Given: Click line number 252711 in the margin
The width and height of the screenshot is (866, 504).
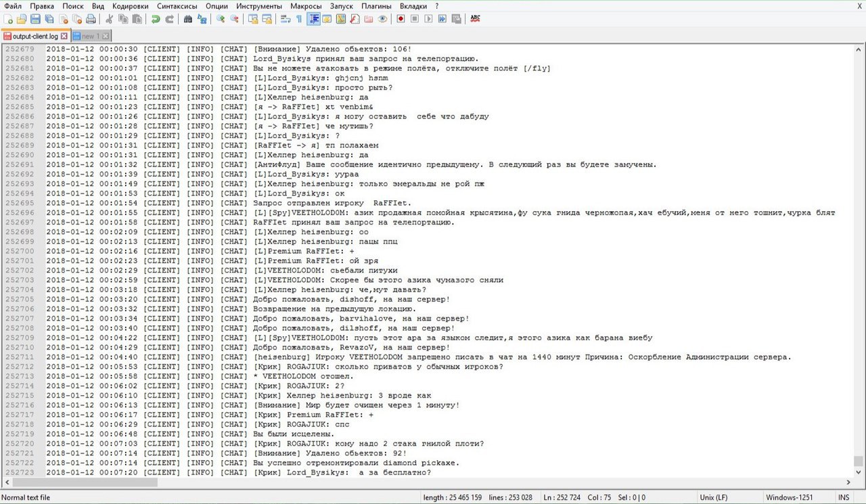Looking at the screenshot, I should click(19, 357).
